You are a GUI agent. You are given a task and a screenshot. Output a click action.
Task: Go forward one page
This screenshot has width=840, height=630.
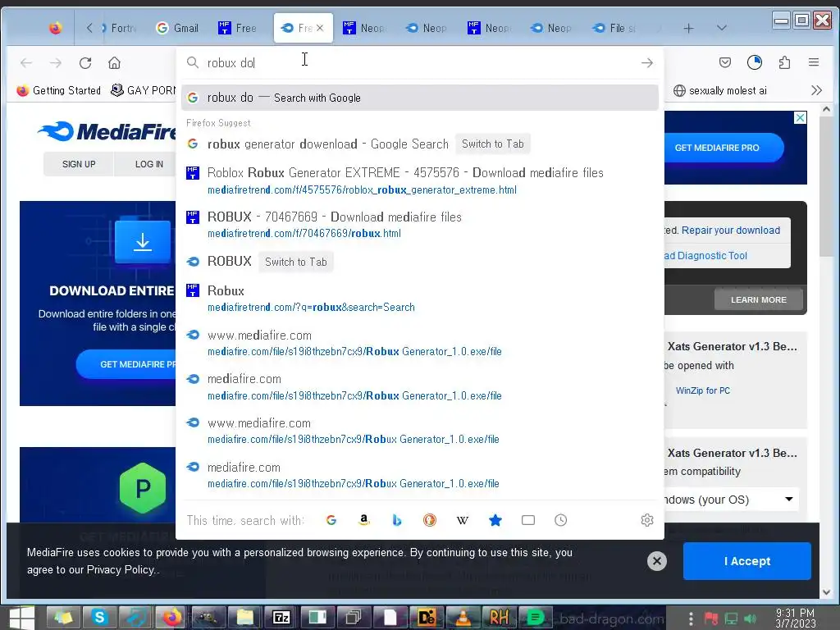pyautogui.click(x=56, y=62)
